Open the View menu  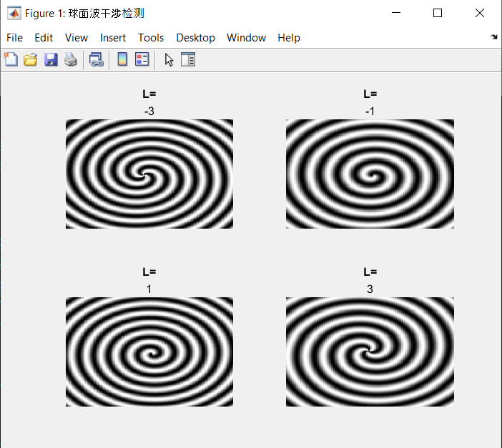(x=77, y=38)
